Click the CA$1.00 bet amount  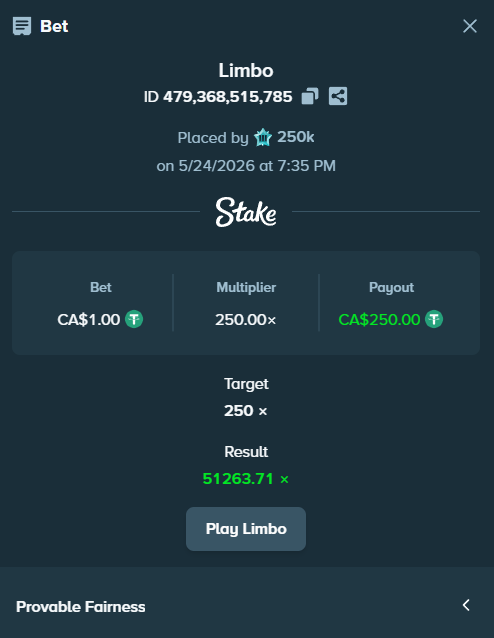[x=89, y=320]
